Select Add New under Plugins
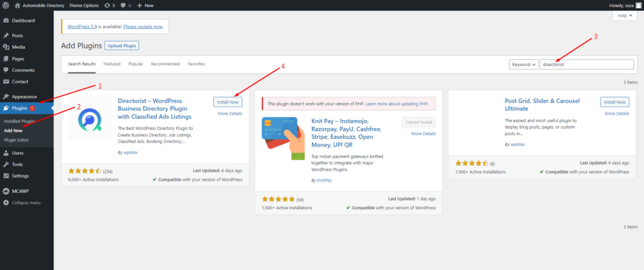 pyautogui.click(x=13, y=131)
